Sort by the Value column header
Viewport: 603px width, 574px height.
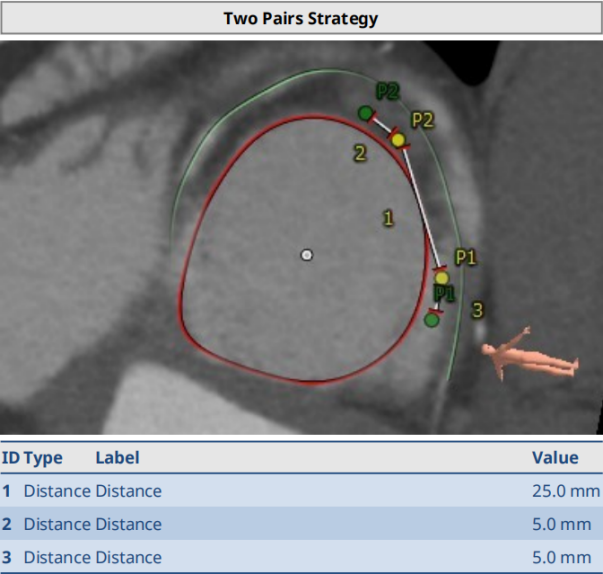554,458
